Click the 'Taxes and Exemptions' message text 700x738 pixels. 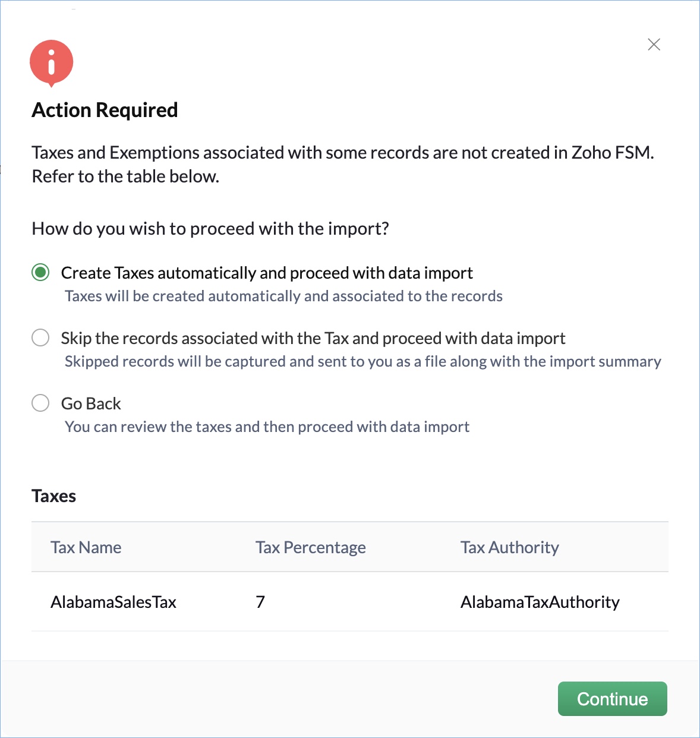343,153
